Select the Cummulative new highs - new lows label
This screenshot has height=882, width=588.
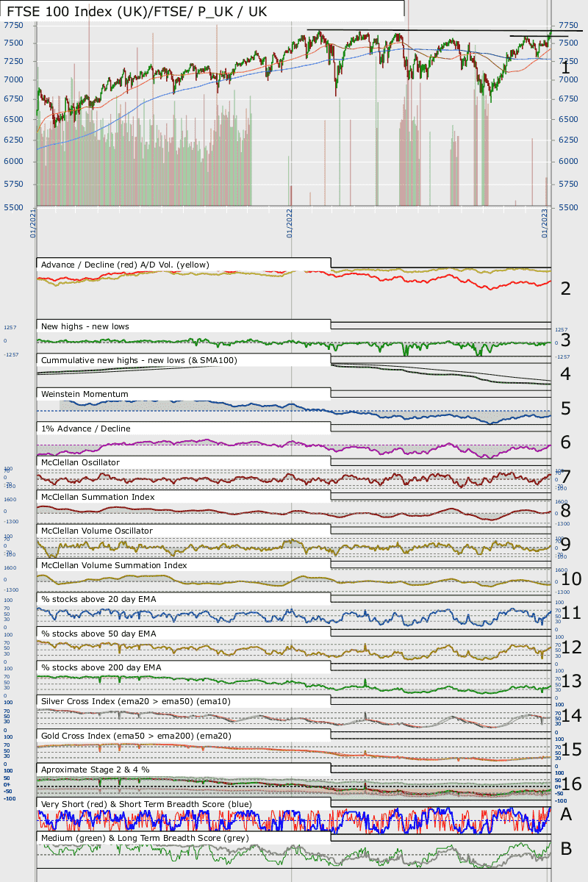click(139, 360)
